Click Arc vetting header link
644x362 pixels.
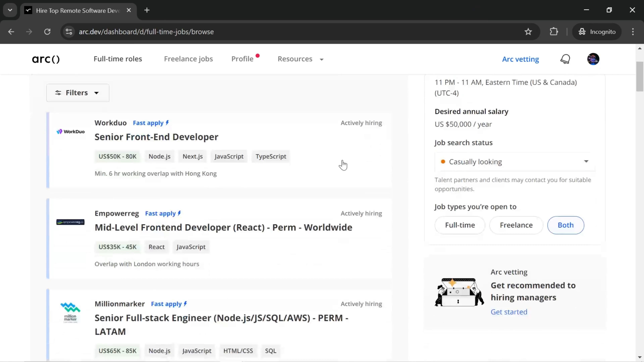pyautogui.click(x=520, y=59)
